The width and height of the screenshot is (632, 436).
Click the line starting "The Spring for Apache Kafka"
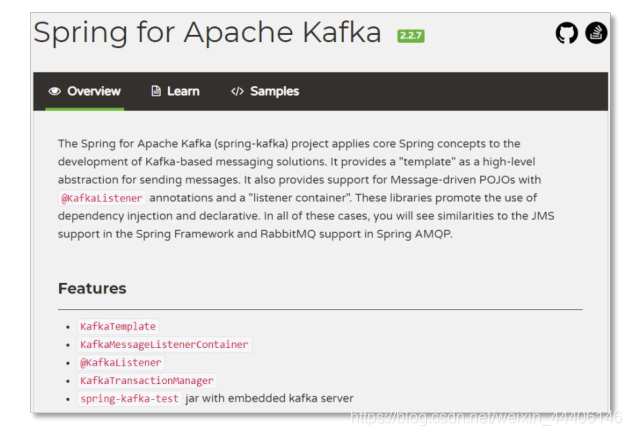coord(289,144)
